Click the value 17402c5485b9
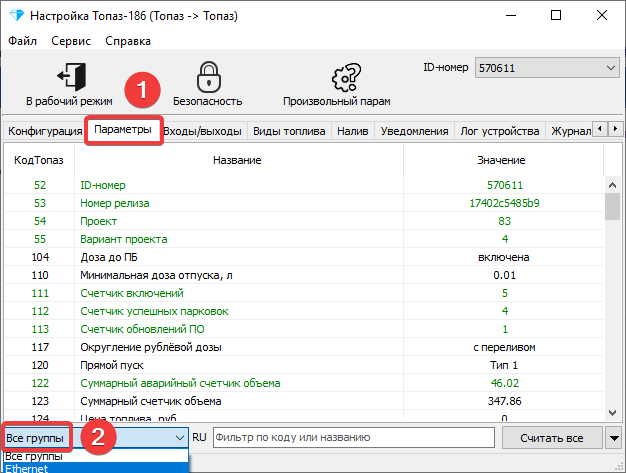This screenshot has height=473, width=626. pyautogui.click(x=504, y=203)
